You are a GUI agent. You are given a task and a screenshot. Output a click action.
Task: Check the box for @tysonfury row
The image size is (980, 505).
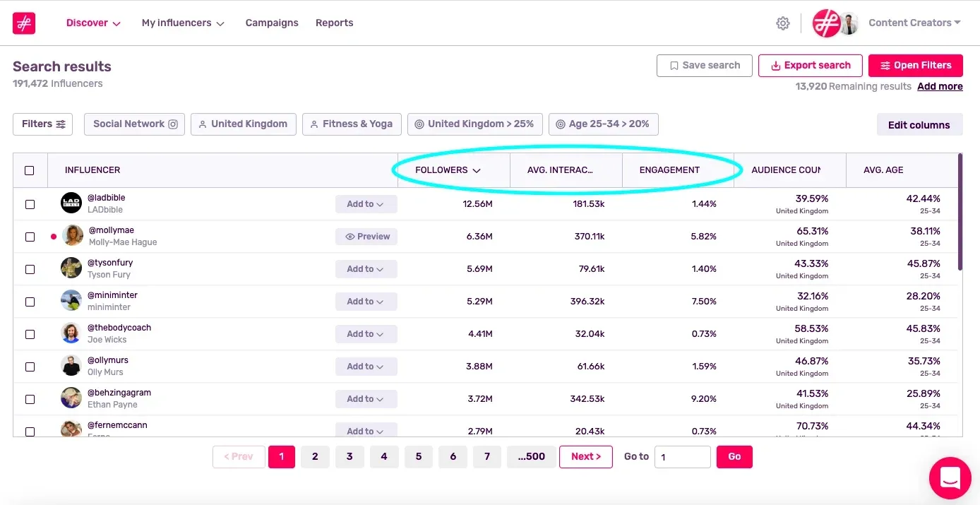[30, 269]
